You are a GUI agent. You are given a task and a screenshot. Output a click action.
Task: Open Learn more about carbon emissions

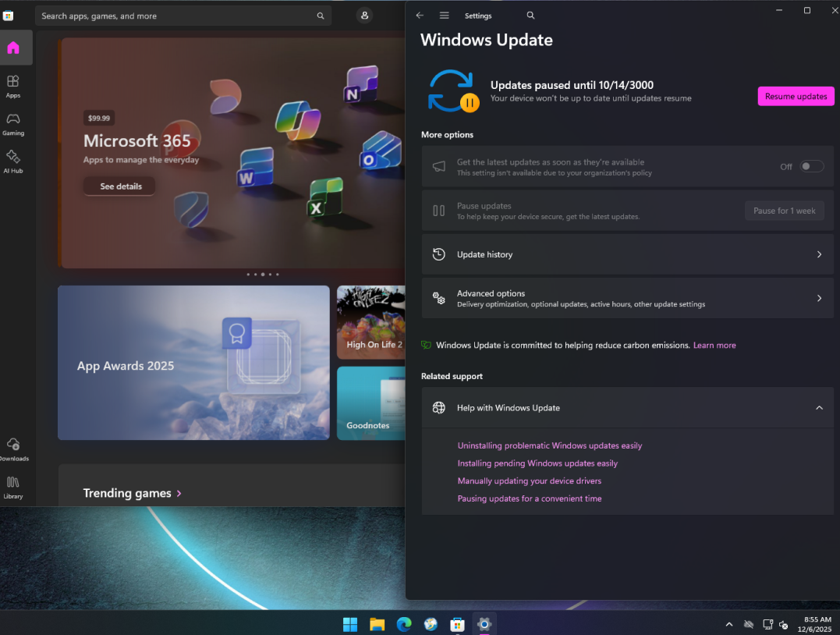tap(714, 346)
